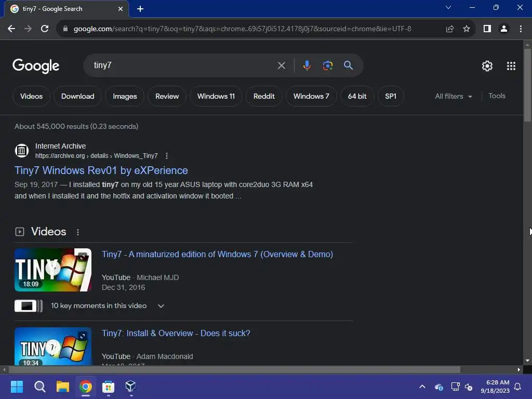The height and width of the screenshot is (399, 532).
Task: Open the Chrome profile menu
Action: pyautogui.click(x=504, y=29)
